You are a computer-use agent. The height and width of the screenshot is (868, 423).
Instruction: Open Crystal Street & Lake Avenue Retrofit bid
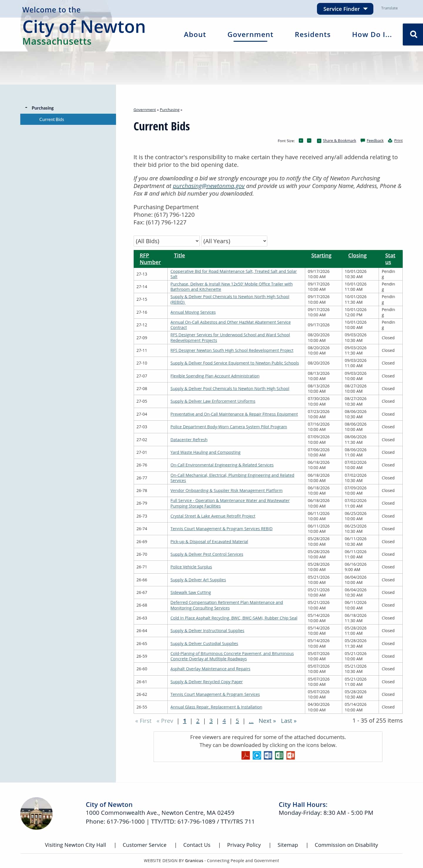coord(213,516)
